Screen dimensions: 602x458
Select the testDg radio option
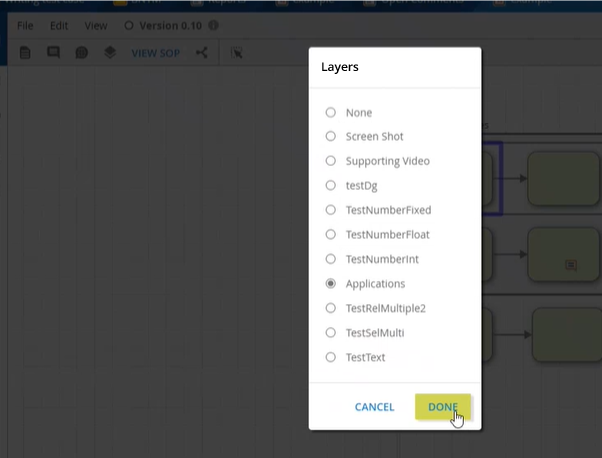pos(331,185)
